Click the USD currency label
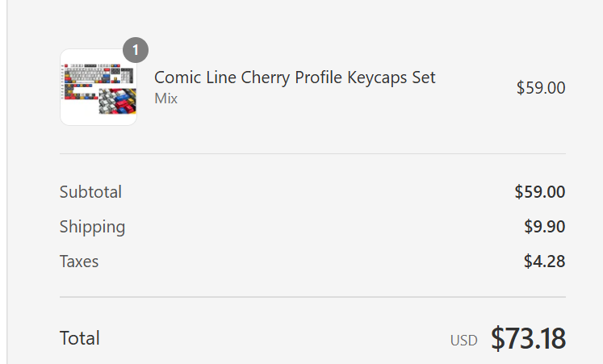 [464, 341]
